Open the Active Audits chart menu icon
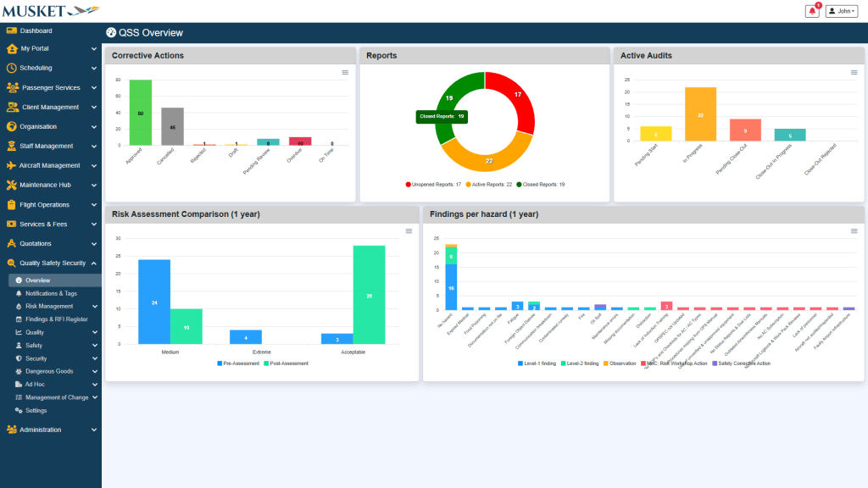Viewport: 868px width, 488px height. pos(854,73)
